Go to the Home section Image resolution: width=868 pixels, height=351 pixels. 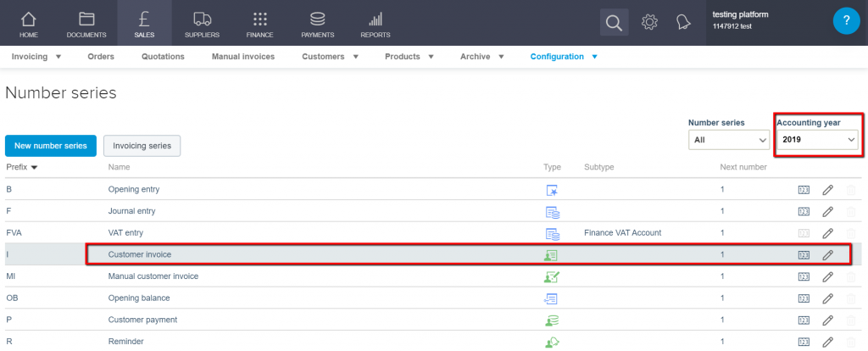click(x=29, y=23)
